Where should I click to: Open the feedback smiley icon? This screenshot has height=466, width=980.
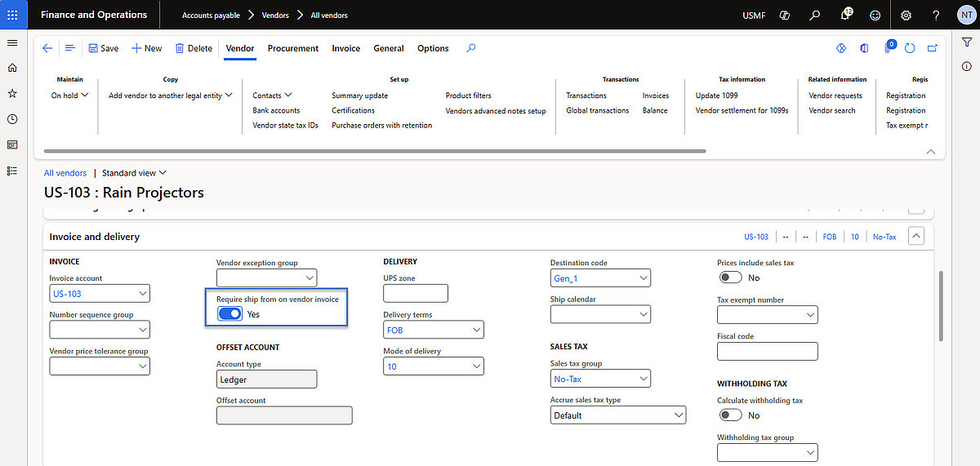[875, 16]
